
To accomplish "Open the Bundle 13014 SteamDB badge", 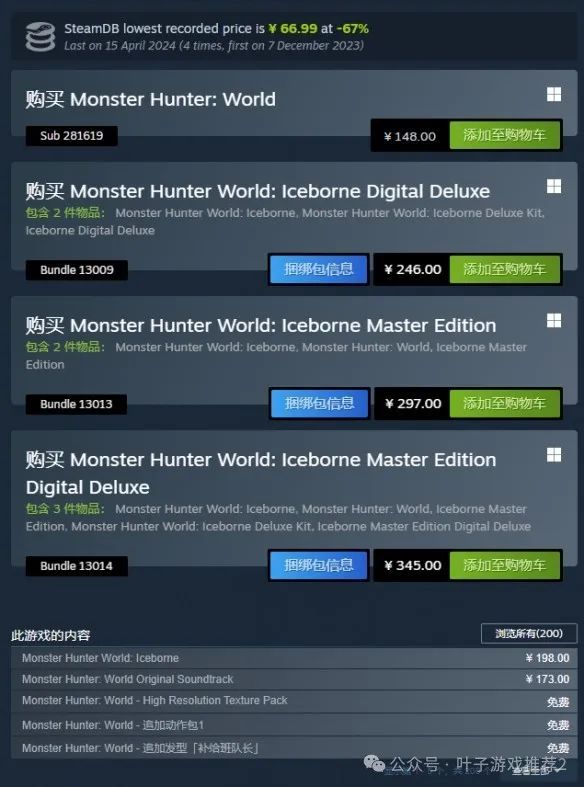I will (x=77, y=566).
